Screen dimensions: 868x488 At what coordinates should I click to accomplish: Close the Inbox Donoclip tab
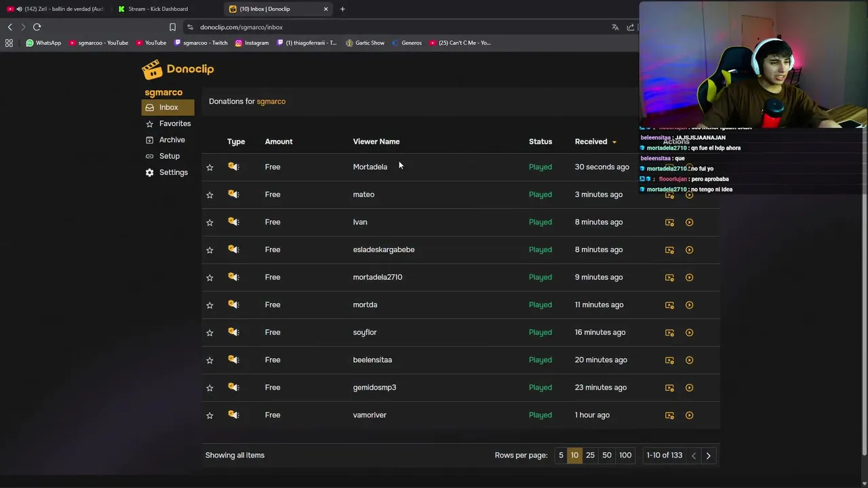tap(325, 9)
